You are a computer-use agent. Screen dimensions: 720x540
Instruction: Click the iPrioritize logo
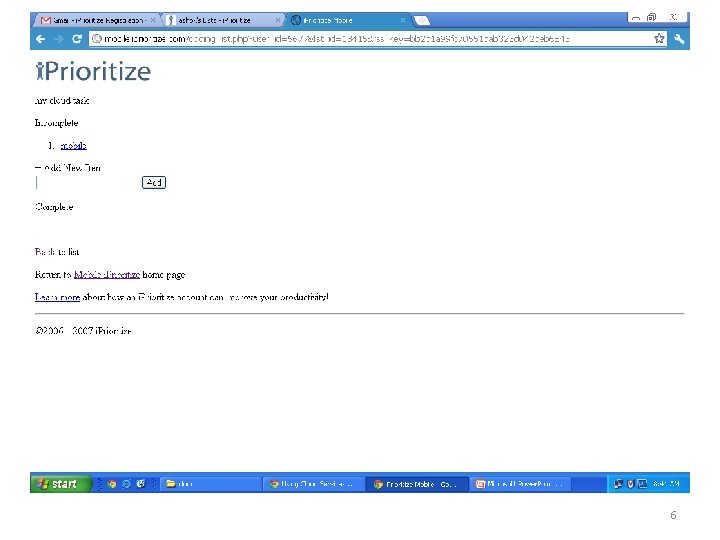pyautogui.click(x=93, y=71)
